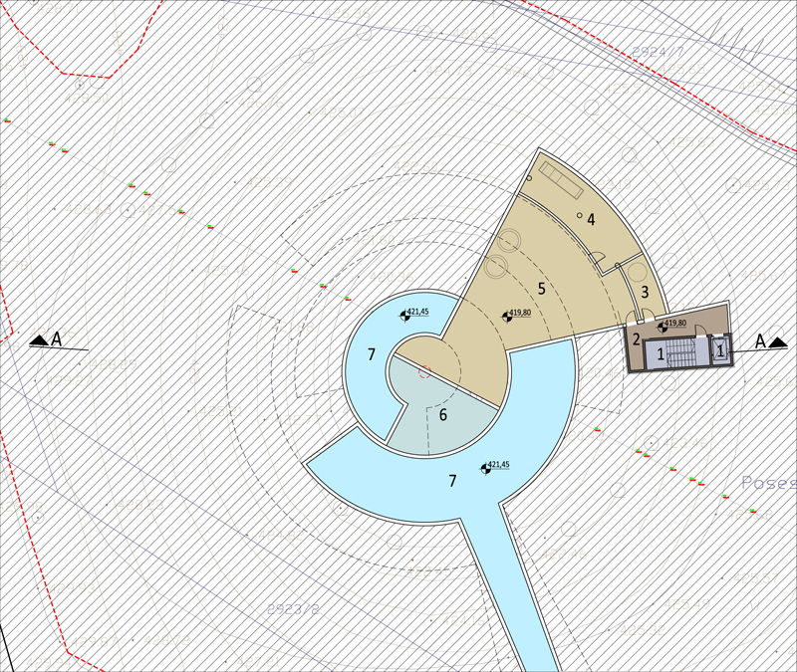Select room label 4
The image size is (797, 672).
click(591, 219)
